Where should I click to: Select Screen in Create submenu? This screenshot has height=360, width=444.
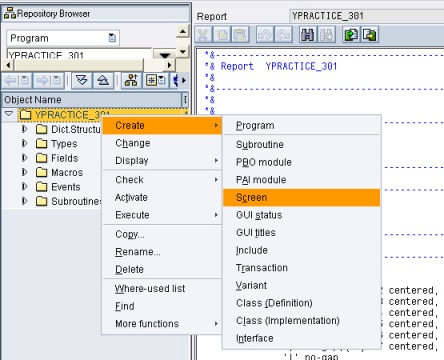pyautogui.click(x=301, y=197)
